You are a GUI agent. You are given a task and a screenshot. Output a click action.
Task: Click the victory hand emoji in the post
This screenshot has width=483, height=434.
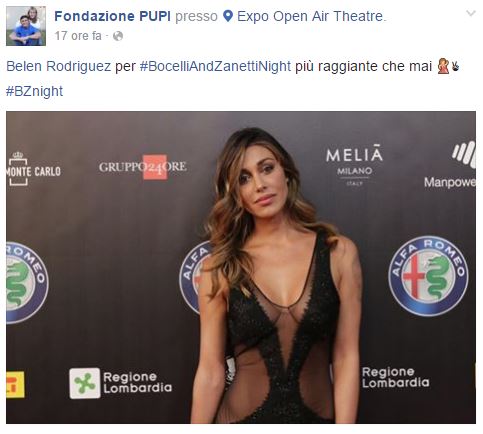[x=455, y=66]
